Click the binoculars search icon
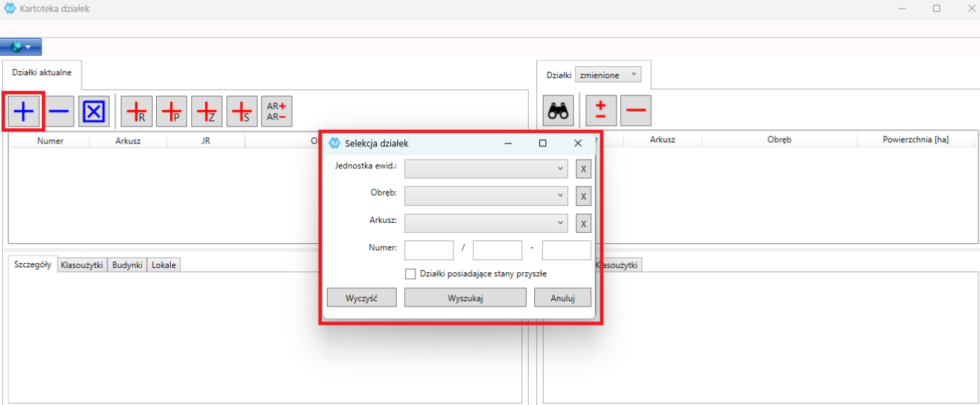980x405 pixels. coord(558,111)
